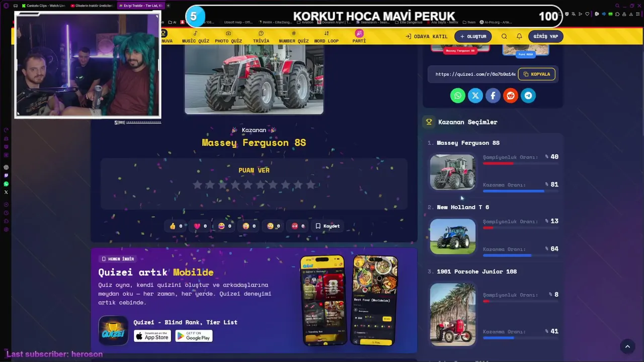Screen dimensions: 644x362
Task: Open Massey Ferguson 8S ranking thumbnail
Action: (x=452, y=172)
